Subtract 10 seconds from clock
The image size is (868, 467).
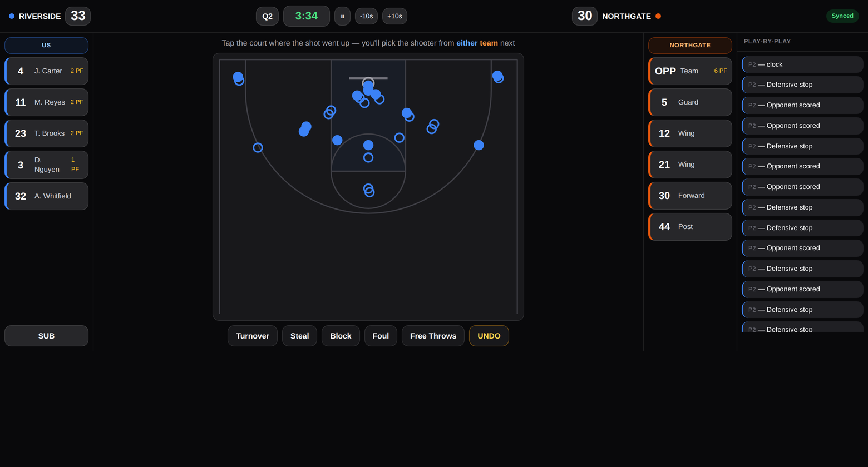[366, 16]
